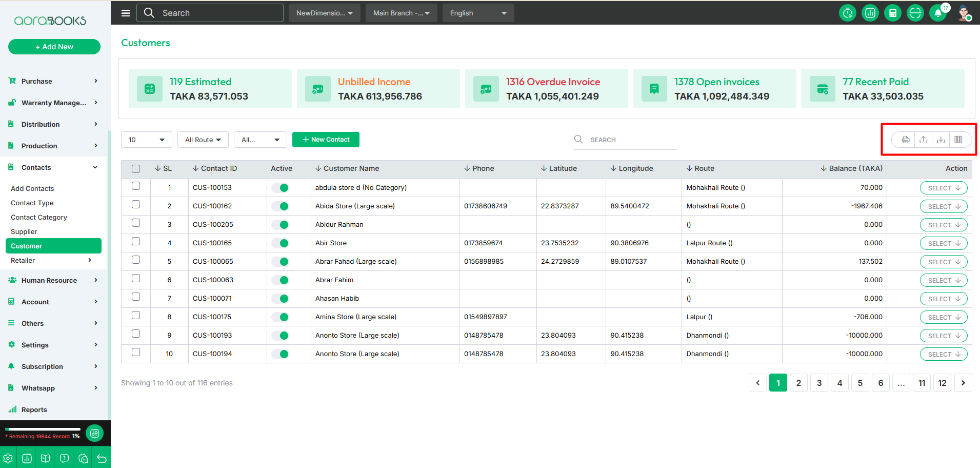The width and height of the screenshot is (980, 468).
Task: Open the hamburger menu icon
Action: click(x=126, y=13)
